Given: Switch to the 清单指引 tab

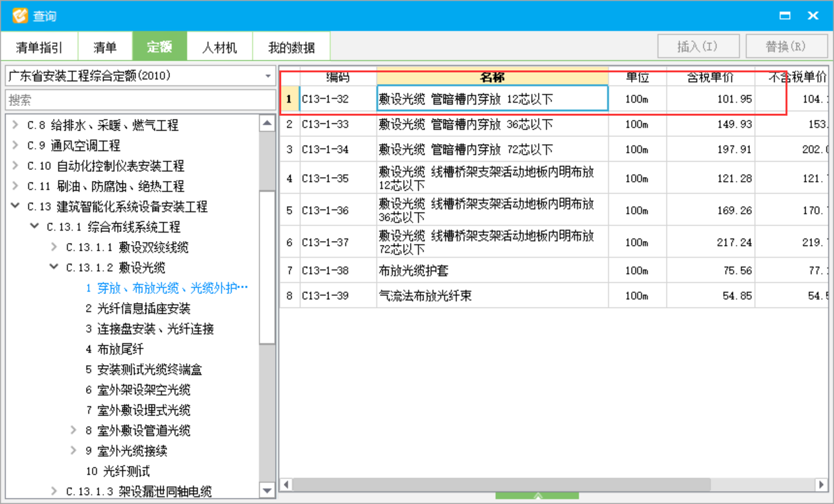Looking at the screenshot, I should 39,47.
